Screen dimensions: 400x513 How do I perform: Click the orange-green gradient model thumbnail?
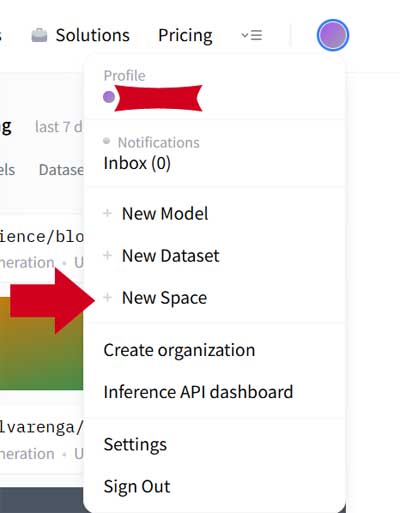(41, 343)
